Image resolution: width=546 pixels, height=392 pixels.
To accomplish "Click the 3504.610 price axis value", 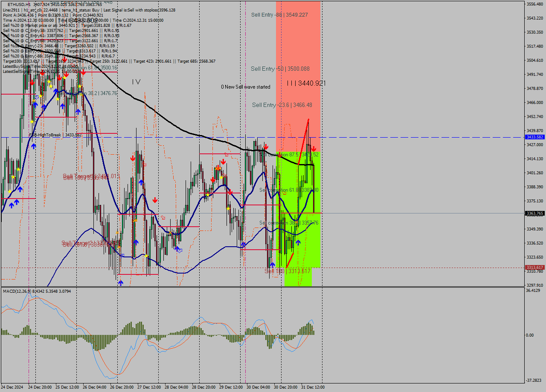I will [534, 61].
